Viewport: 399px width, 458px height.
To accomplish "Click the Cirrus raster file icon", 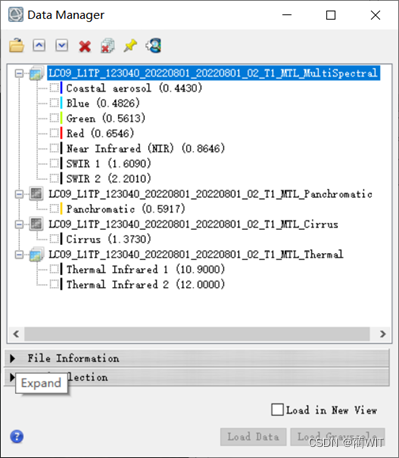I will click(36, 224).
